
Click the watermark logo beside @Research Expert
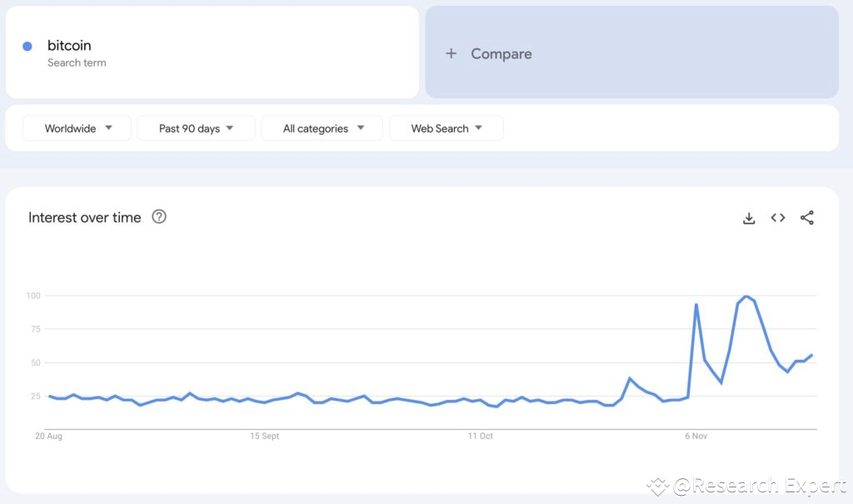tap(658, 486)
